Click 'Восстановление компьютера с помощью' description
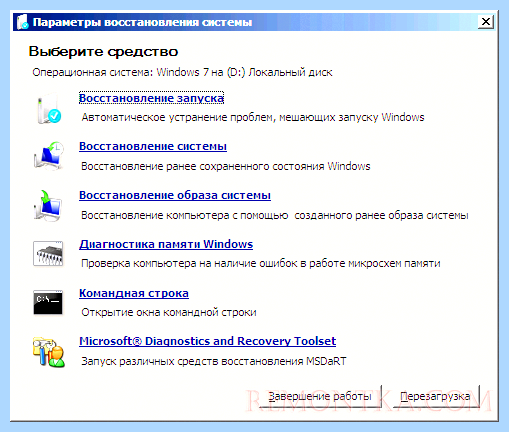Image resolution: width=509 pixels, height=432 pixels. pos(275,215)
